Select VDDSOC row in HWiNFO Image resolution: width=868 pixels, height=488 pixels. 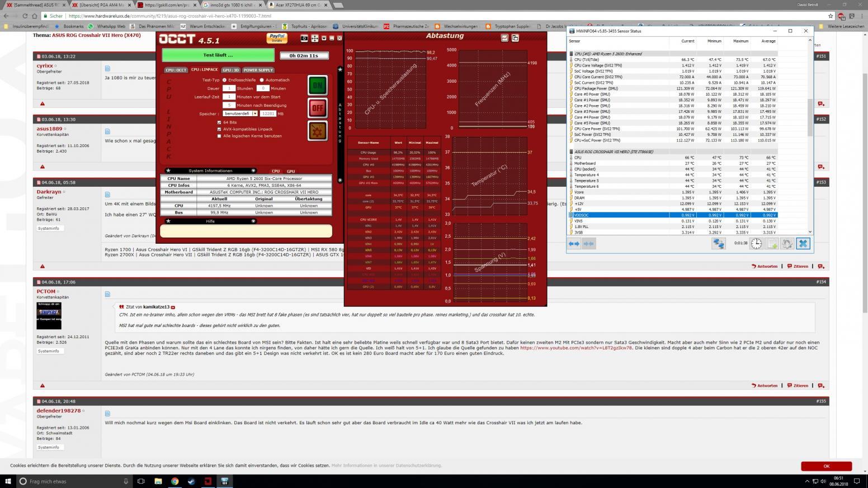tap(673, 215)
